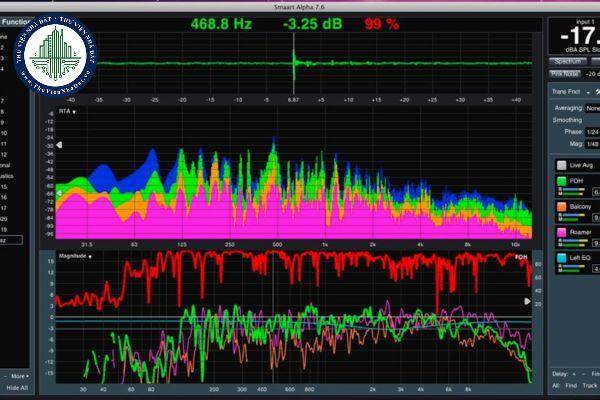Click the white arrow marker on RTA graph

pos(59,146)
